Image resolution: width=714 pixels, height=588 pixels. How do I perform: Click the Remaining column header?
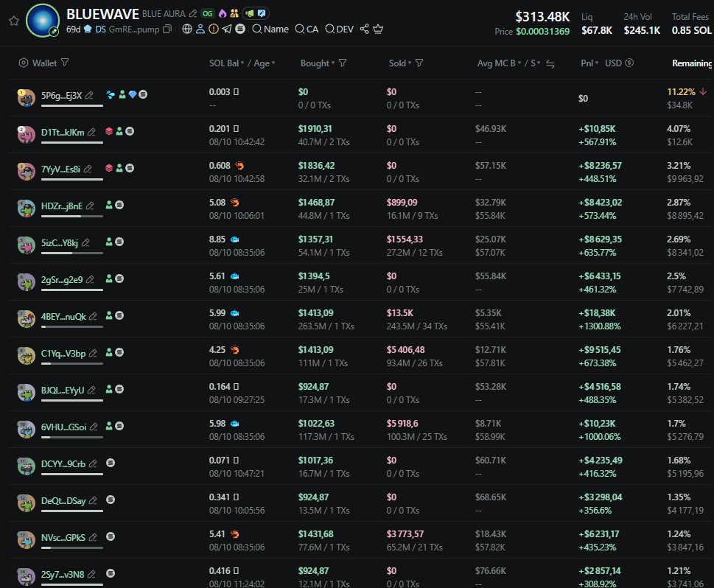[692, 63]
